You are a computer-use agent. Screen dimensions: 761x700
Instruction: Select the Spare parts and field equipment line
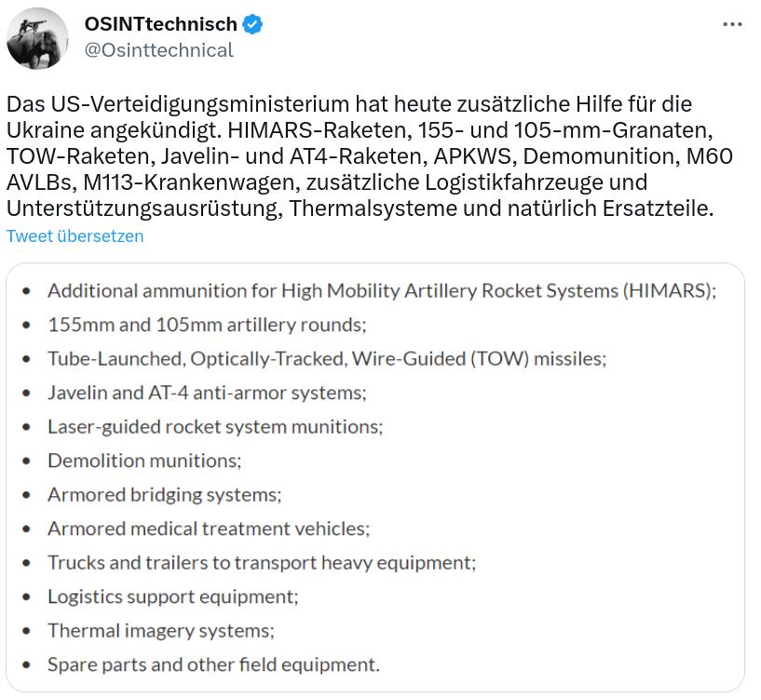point(213,665)
